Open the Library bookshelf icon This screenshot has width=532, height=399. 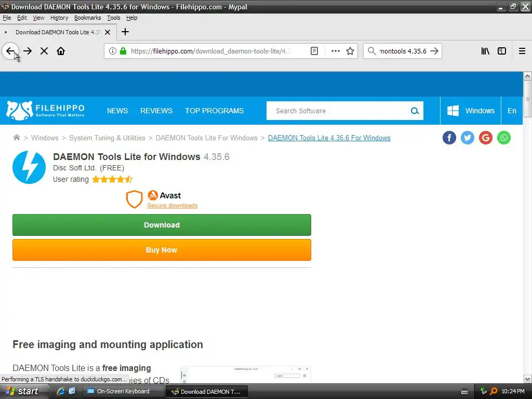[x=485, y=51]
